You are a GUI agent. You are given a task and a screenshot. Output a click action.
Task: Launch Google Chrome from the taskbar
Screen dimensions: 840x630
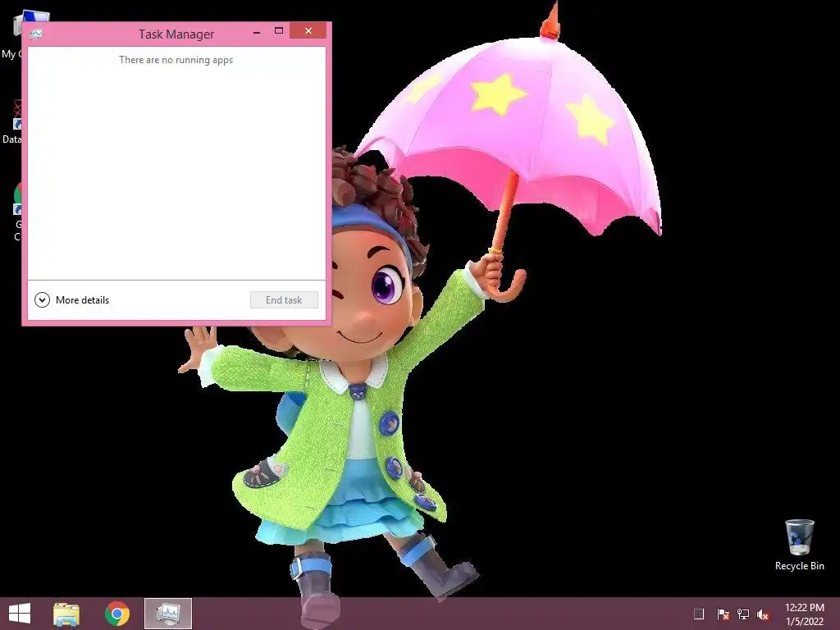[117, 614]
